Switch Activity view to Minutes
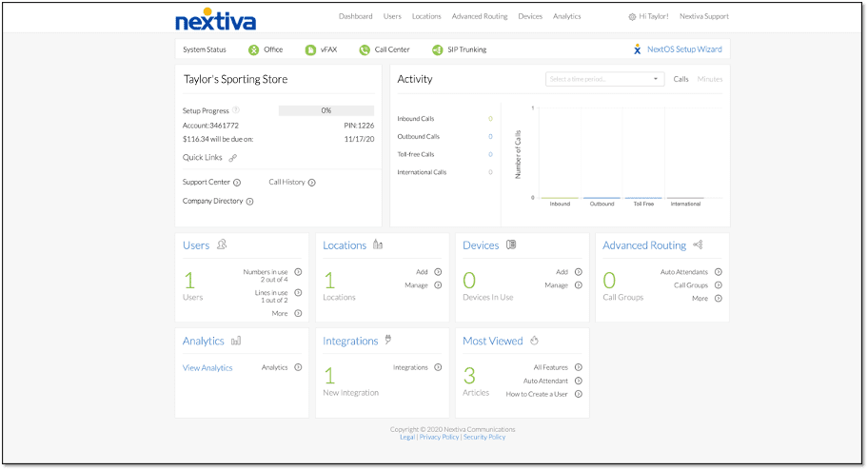 coord(710,79)
